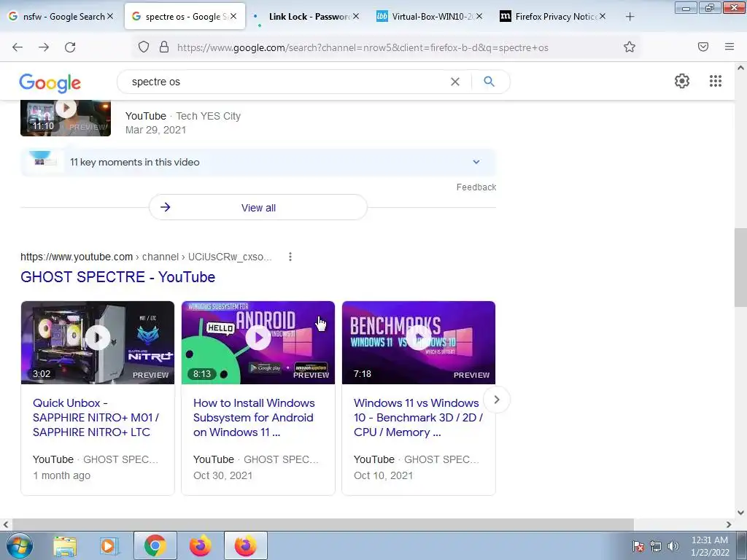Click the Oct 30, 2021 date text
This screenshot has height=560, width=747.
(223, 475)
